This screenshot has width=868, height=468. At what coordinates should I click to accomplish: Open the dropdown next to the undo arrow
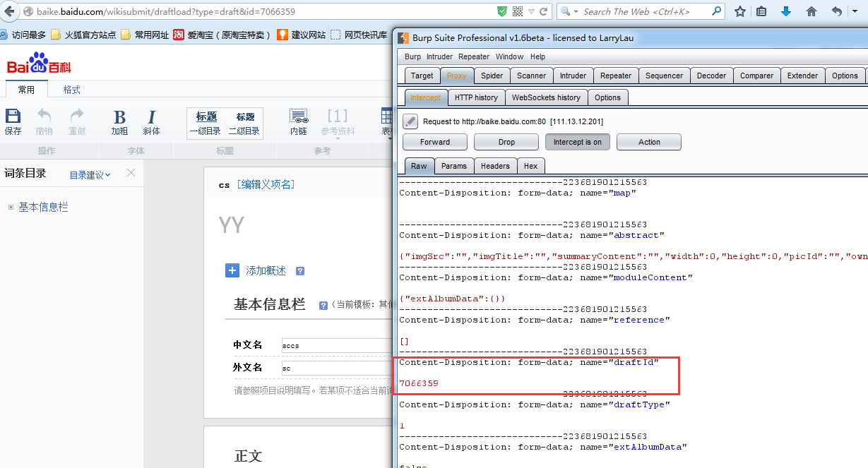pyautogui.click(x=854, y=12)
